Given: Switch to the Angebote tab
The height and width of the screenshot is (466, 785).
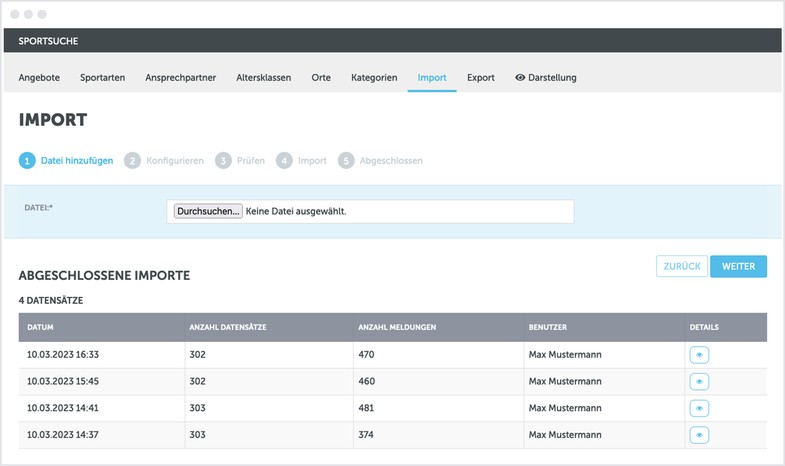Looking at the screenshot, I should 39,78.
